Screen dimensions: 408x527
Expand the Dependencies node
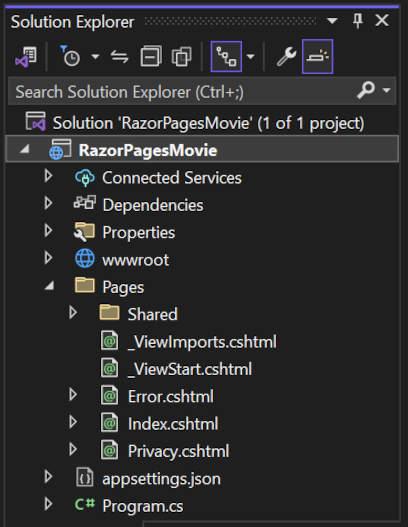point(48,203)
